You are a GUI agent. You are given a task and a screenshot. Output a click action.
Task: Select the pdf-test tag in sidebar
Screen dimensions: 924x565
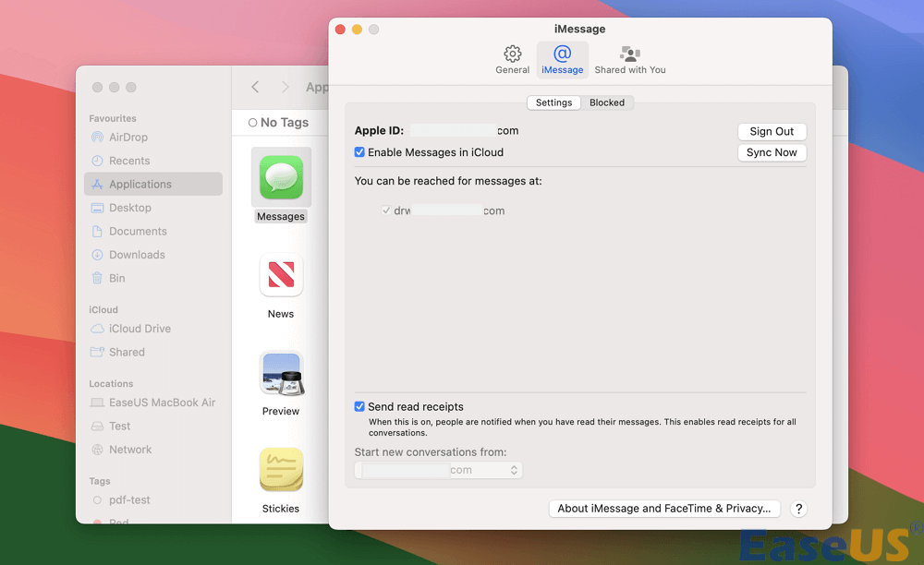click(x=128, y=500)
